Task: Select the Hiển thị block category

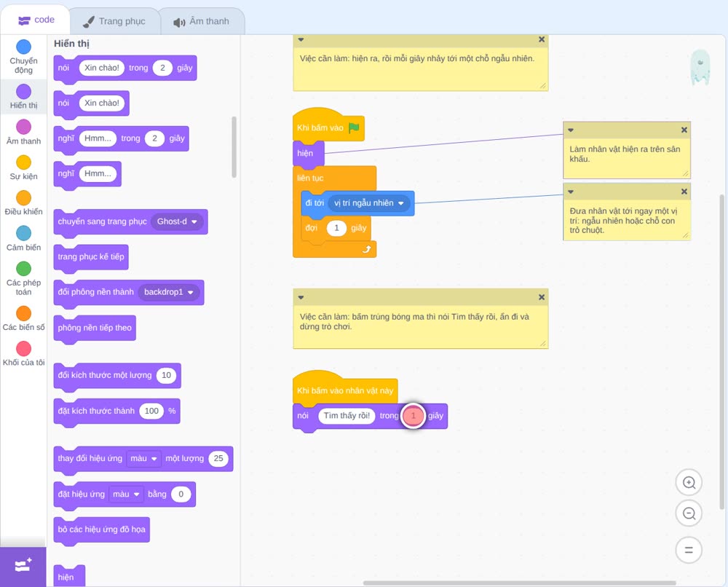Action: (x=23, y=97)
